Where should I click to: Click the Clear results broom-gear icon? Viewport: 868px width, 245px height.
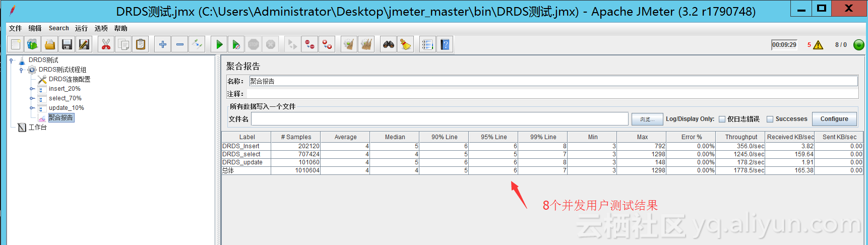tap(349, 44)
